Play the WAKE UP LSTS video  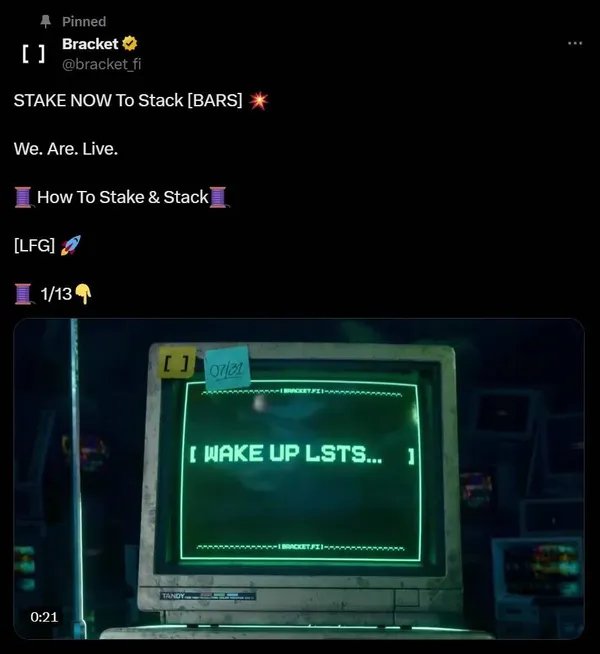coord(299,478)
